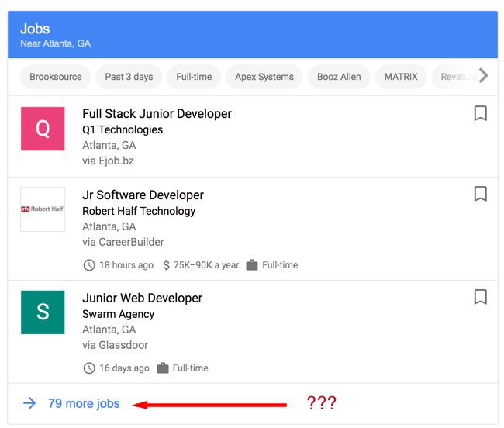Click via CareerBuilder source text

[x=123, y=242]
